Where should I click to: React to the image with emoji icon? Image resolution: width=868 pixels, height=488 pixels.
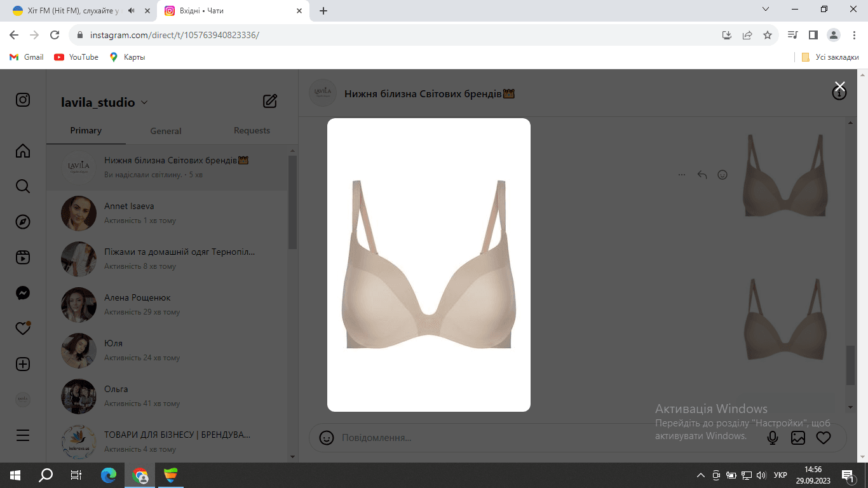point(722,175)
